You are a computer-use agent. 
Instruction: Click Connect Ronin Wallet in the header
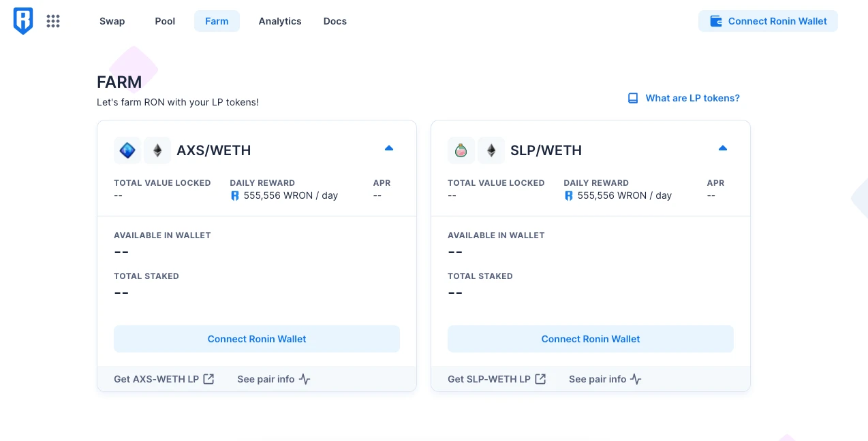(x=768, y=21)
